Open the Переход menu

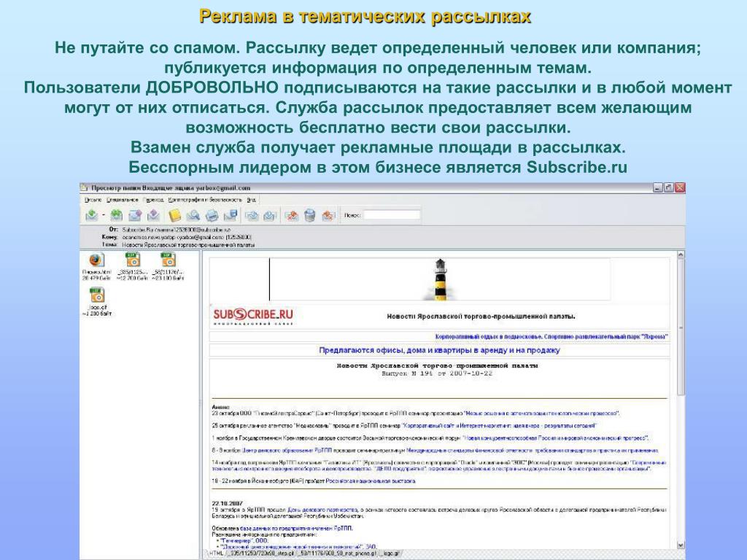click(153, 200)
